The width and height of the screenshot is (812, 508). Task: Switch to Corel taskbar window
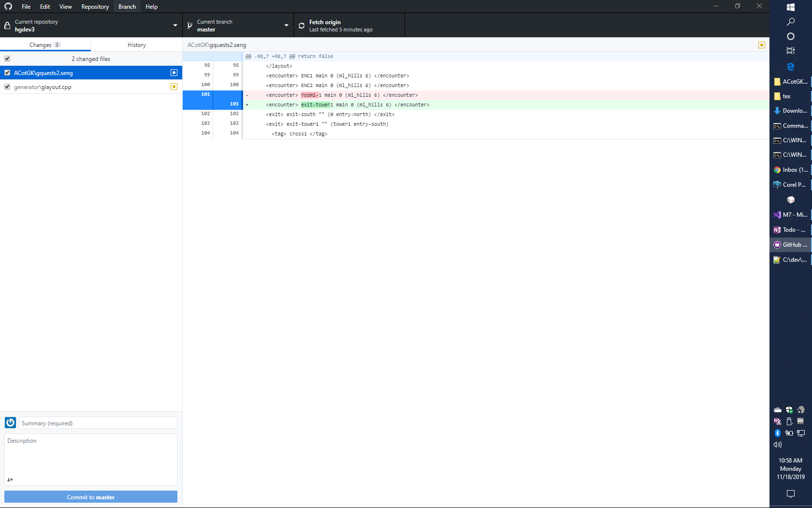(791, 184)
